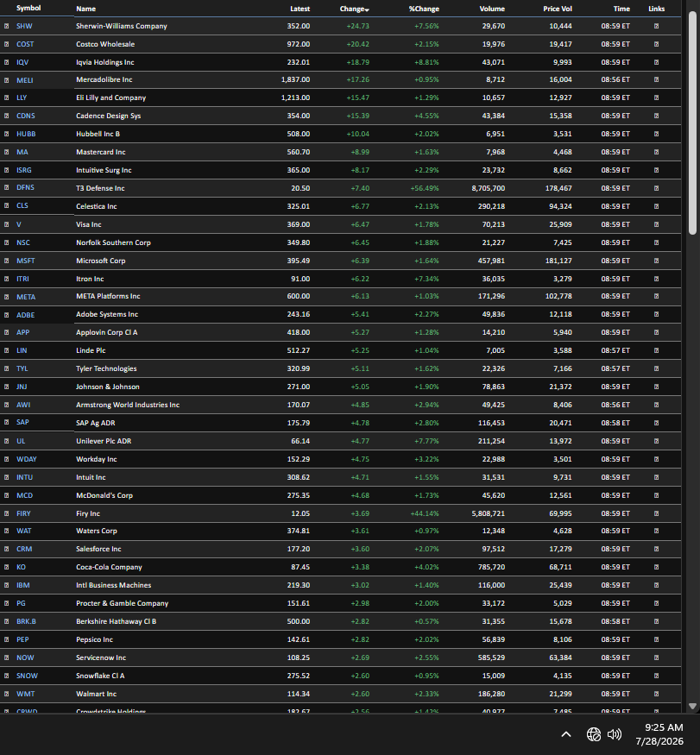The image size is (700, 755).
Task: Select the Coca-Cola Company name cell
Action: point(109,567)
